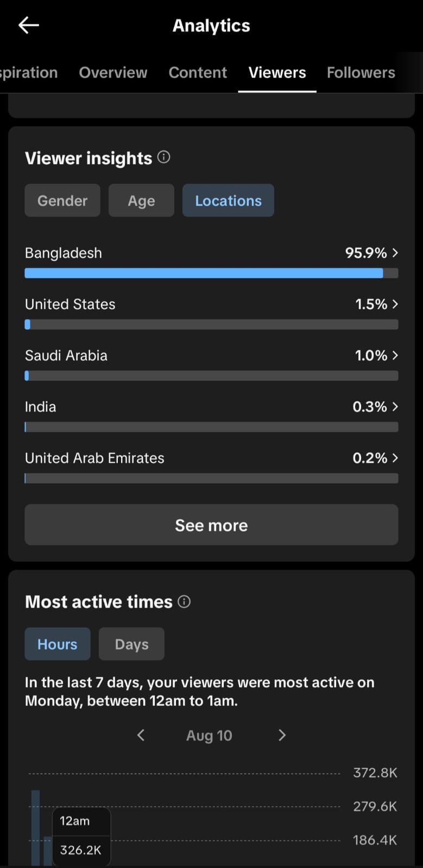Open Most active times info icon
Image resolution: width=423 pixels, height=868 pixels.
point(184,602)
